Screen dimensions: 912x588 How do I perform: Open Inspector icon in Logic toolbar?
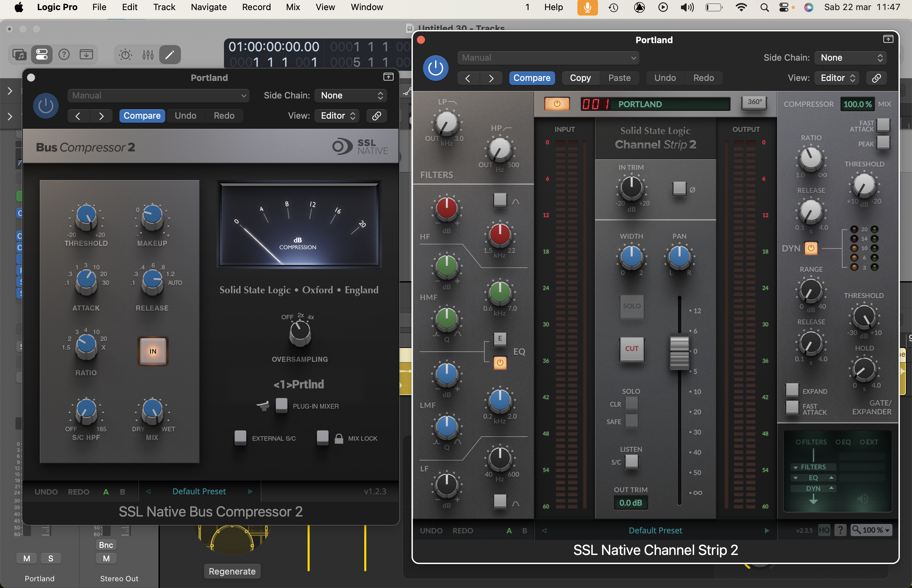click(41, 55)
